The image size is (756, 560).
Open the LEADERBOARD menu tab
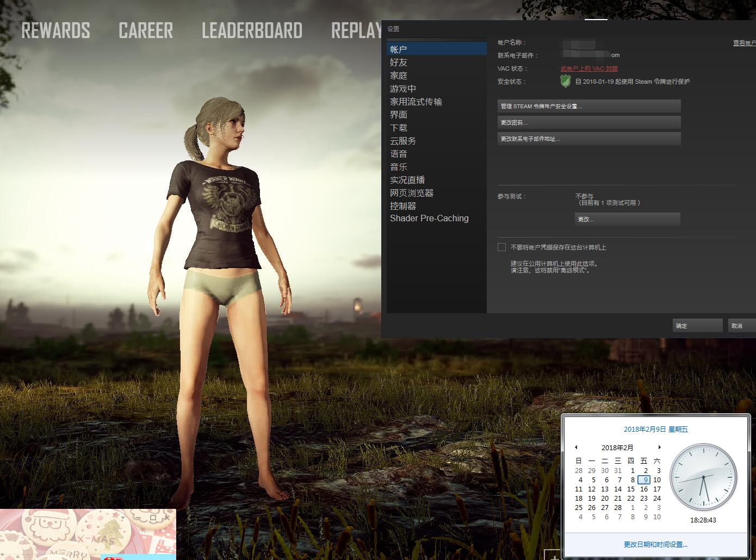tap(252, 30)
